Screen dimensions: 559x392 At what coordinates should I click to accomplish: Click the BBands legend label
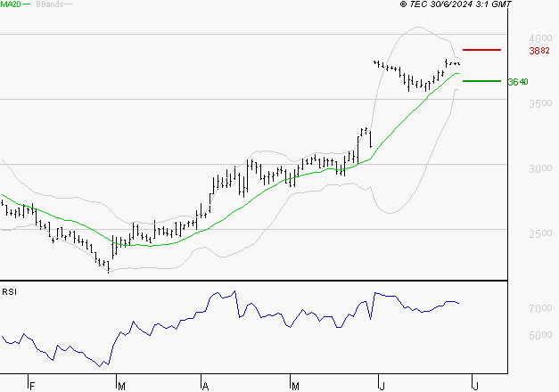click(50, 4)
